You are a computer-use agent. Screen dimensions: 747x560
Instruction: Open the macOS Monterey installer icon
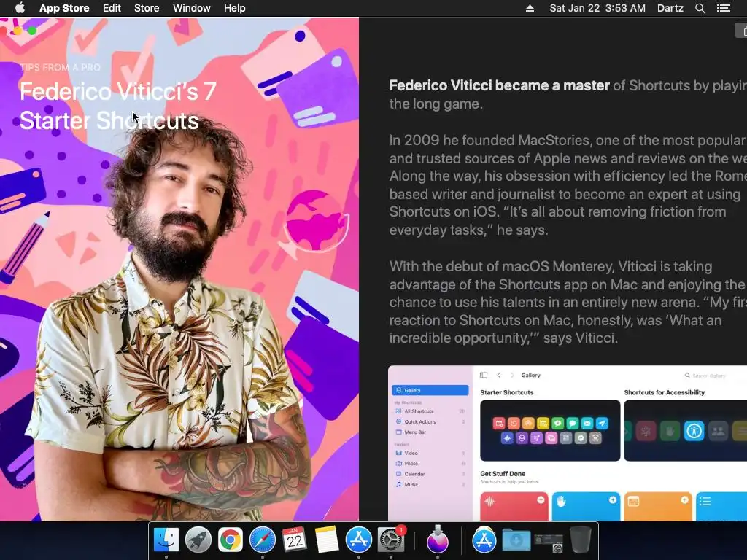(438, 540)
